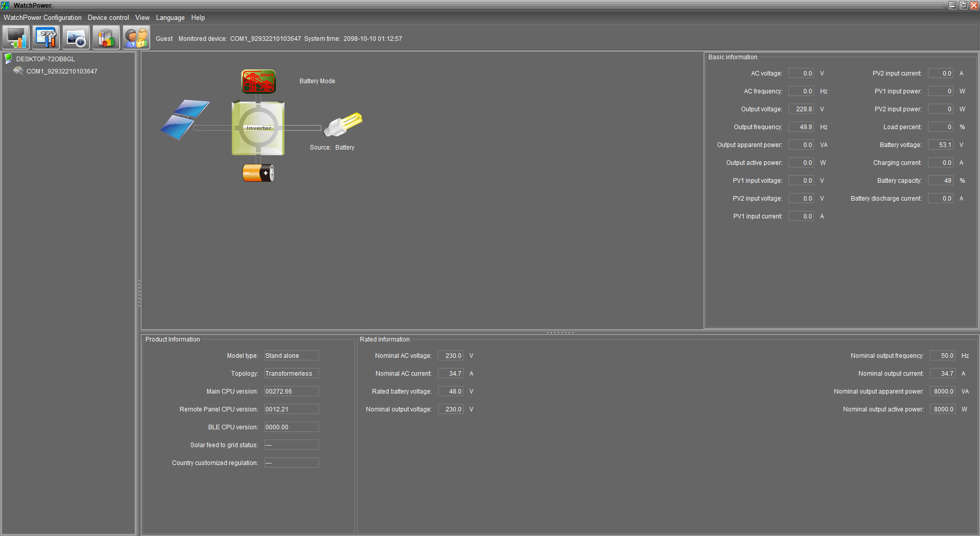The width and height of the screenshot is (980, 536).
Task: Click the battery icon below the inverter
Action: pos(258,173)
